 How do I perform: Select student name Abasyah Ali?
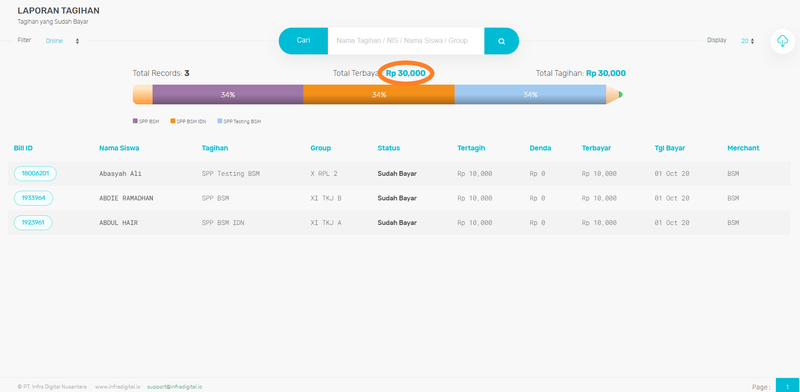(120, 174)
